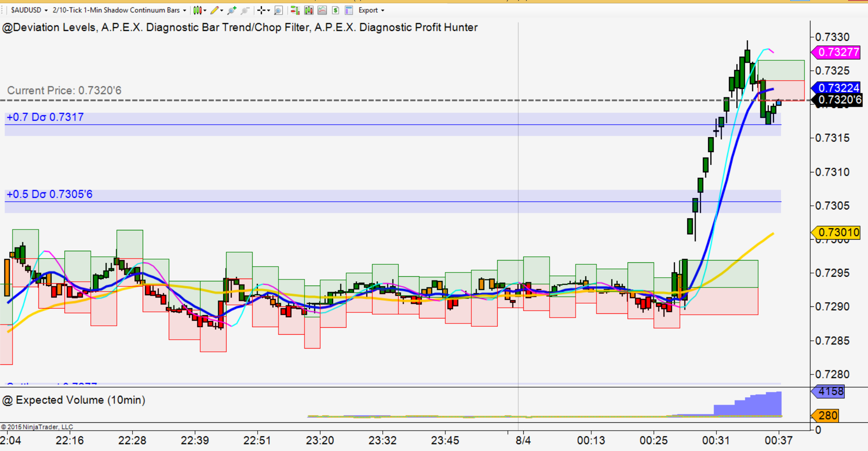
Task: Click the black 0.7320'6 current price marker
Action: [x=837, y=100]
